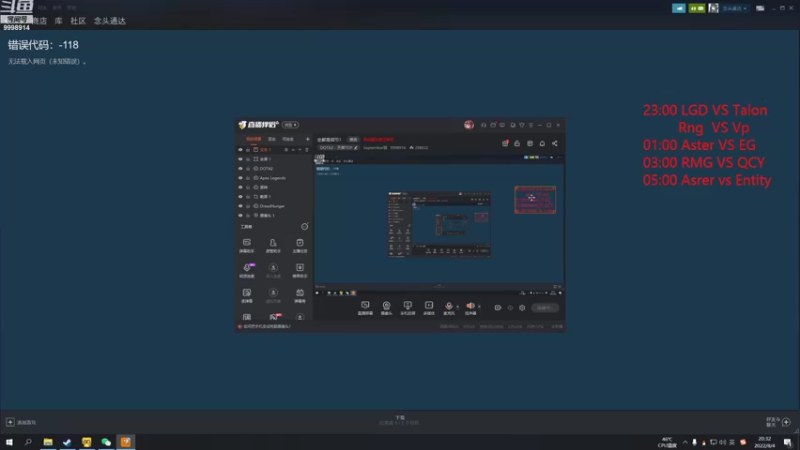Click the share icon in streaming app
The height and width of the screenshot is (450, 800).
[x=555, y=143]
